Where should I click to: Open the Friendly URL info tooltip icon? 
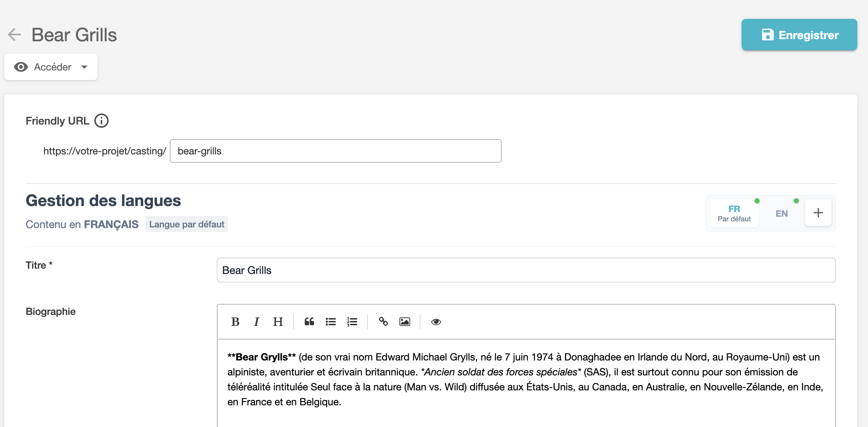(101, 121)
